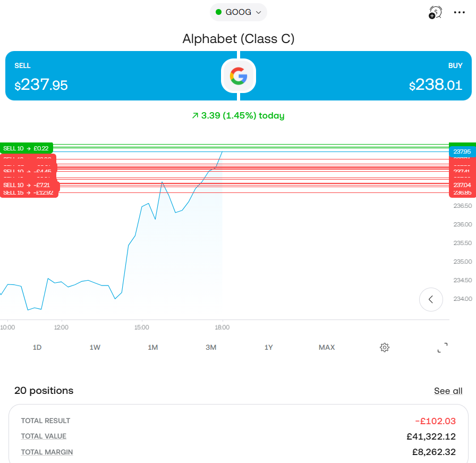The width and height of the screenshot is (476, 463).
Task: Click the £41,322.12 total value amount
Action: coord(431,436)
